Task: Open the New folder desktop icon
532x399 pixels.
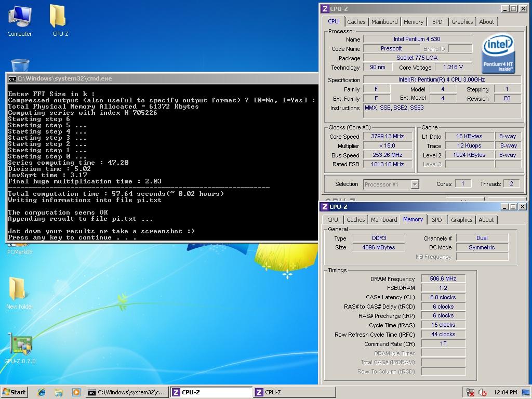Action: coord(19,293)
